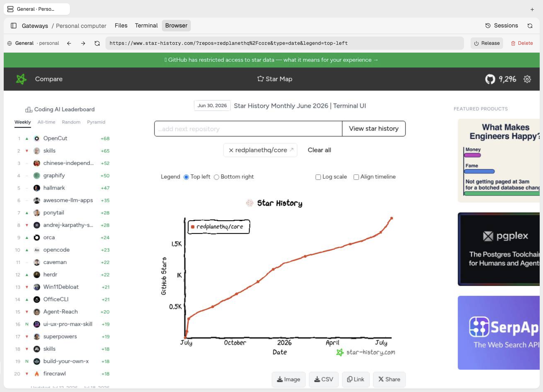Focus the add next repository field
The height and width of the screenshot is (392, 543).
pos(248,129)
